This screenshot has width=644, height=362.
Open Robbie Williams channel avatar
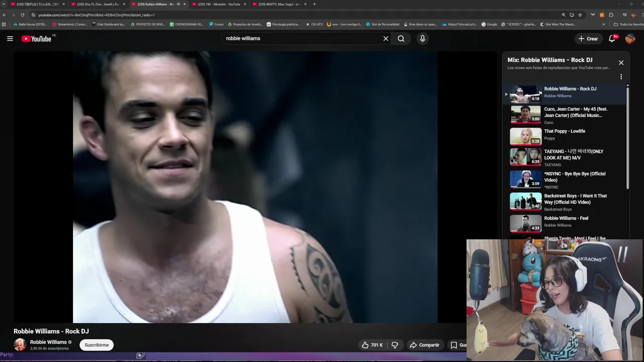(20, 345)
